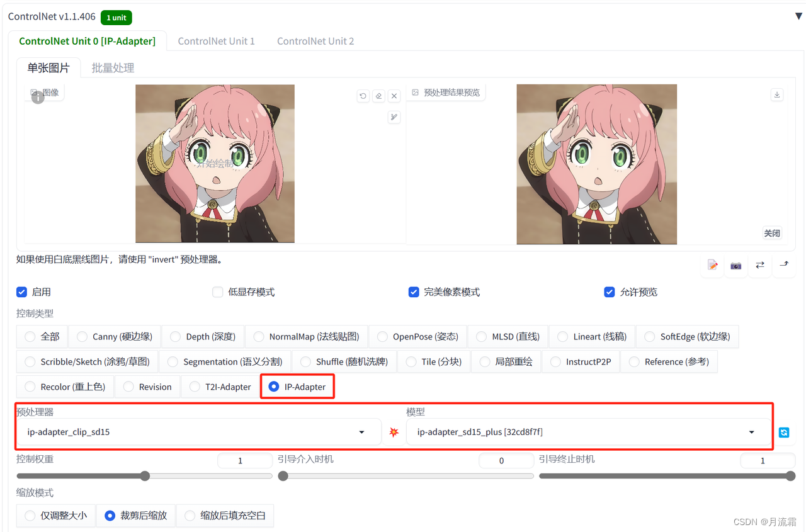The height and width of the screenshot is (532, 806).
Task: Select Canny (硬边缘) control type
Action: click(x=114, y=337)
